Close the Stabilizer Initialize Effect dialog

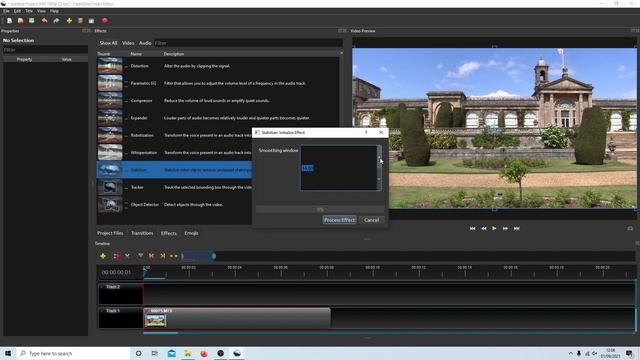[x=381, y=132]
